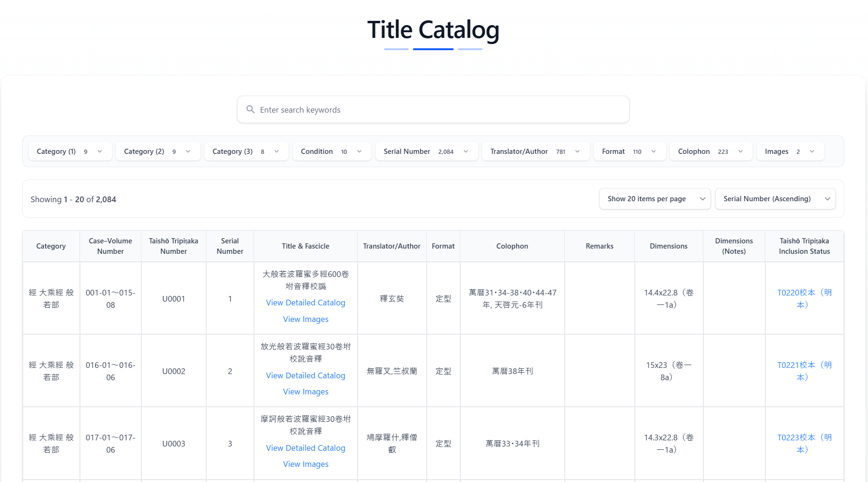The image size is (868, 482).
Task: Open the Serial Number (Ascending) sort selector
Action: tap(775, 198)
